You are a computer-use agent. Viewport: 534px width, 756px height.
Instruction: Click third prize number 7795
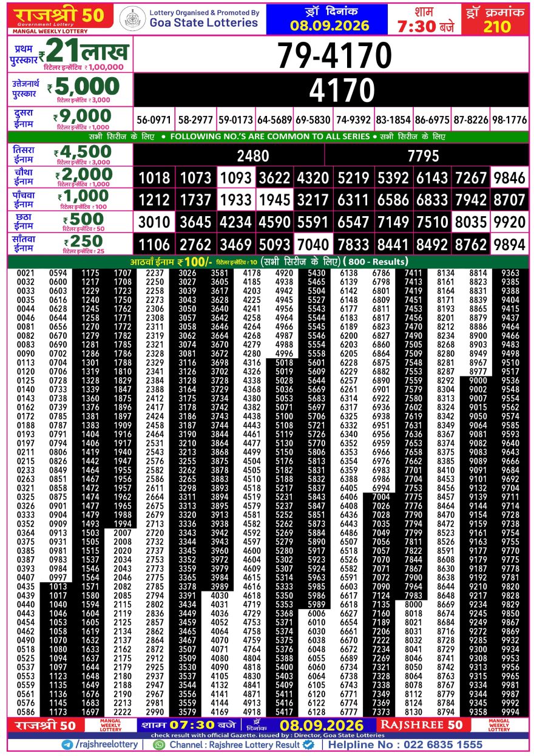coord(423,156)
